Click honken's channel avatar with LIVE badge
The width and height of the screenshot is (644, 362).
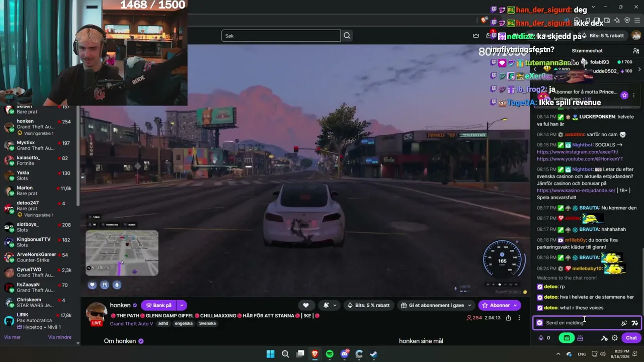[96, 313]
